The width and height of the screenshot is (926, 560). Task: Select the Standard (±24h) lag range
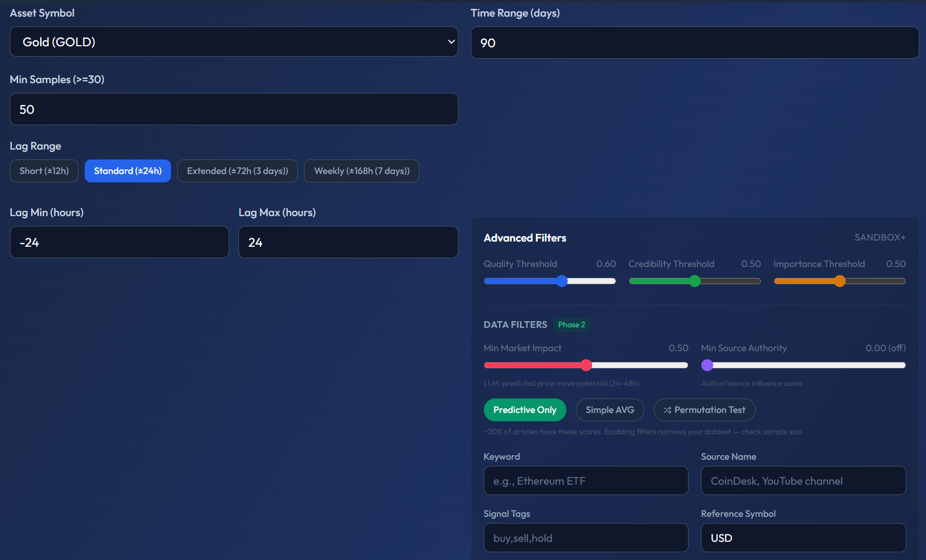coord(127,170)
